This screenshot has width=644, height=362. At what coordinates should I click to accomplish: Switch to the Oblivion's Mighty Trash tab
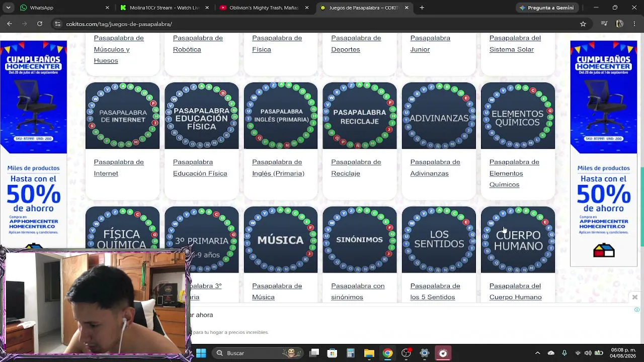[264, 8]
